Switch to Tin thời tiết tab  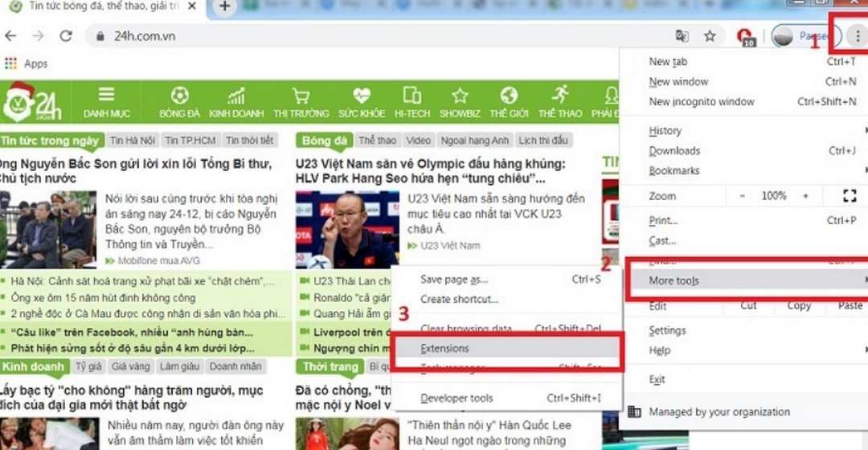point(250,141)
